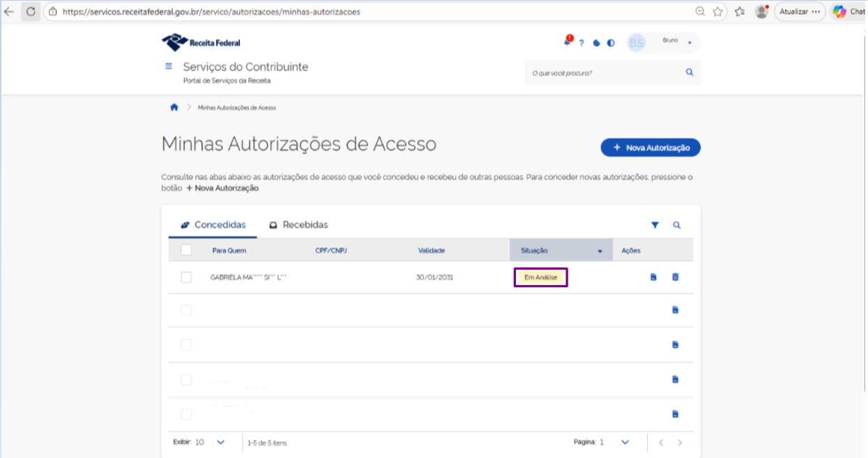Open the notifications bell icon

click(x=568, y=42)
